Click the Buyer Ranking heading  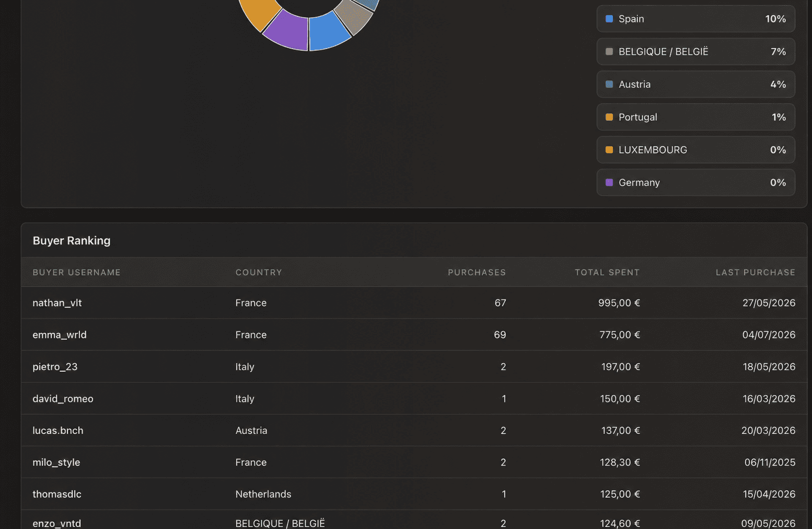tap(72, 240)
